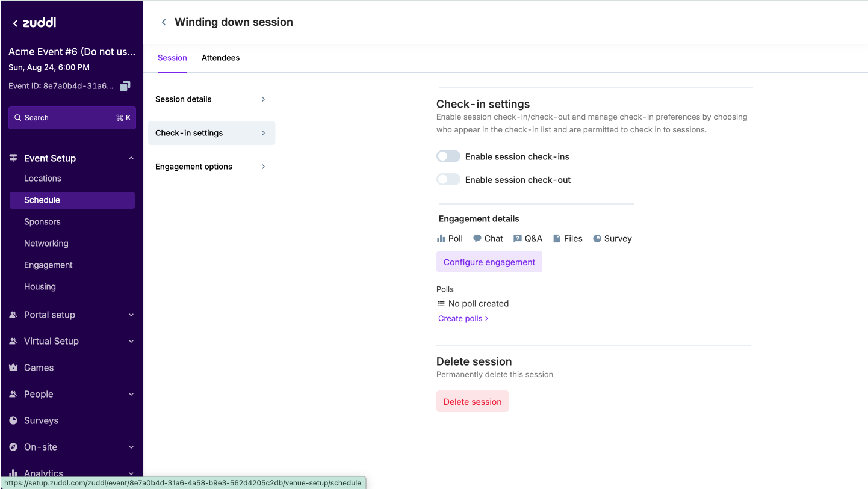The width and height of the screenshot is (868, 489).
Task: Switch to the Attendees tab
Action: (x=220, y=58)
